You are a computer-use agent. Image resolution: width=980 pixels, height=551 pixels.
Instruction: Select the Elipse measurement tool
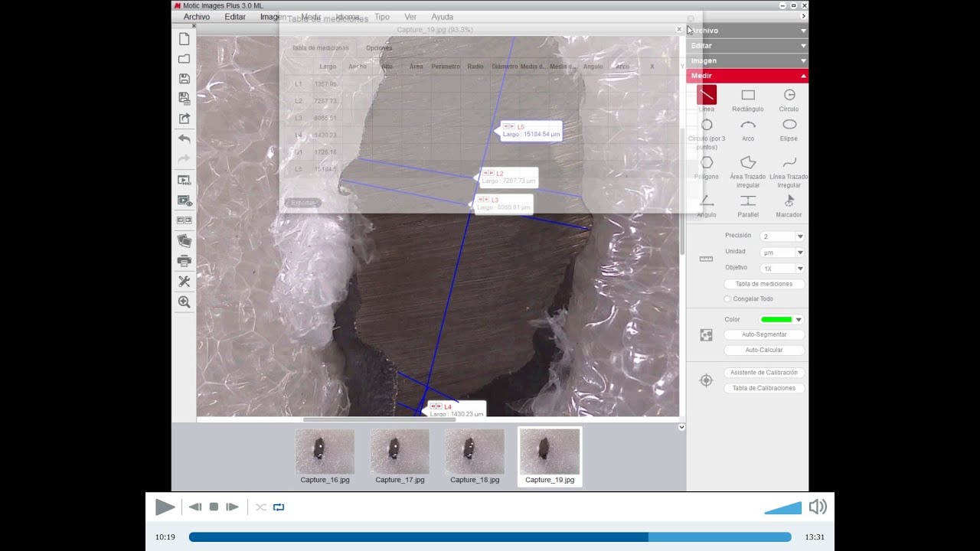point(789,125)
